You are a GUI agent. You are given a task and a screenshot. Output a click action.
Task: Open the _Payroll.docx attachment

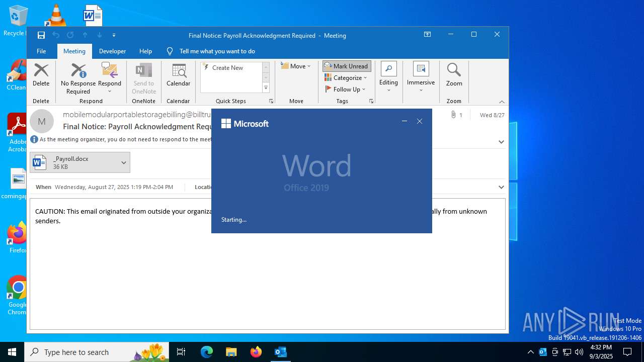[x=74, y=162]
